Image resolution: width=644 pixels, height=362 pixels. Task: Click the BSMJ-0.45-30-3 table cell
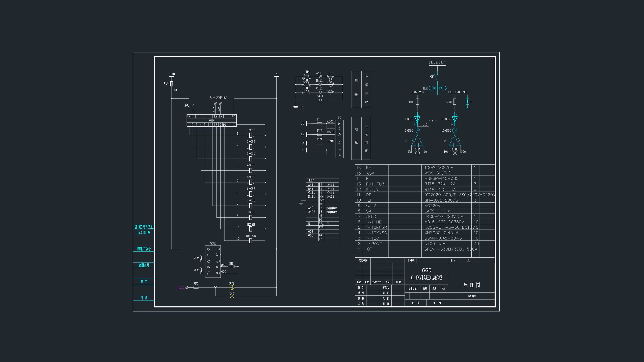pyautogui.click(x=443, y=238)
